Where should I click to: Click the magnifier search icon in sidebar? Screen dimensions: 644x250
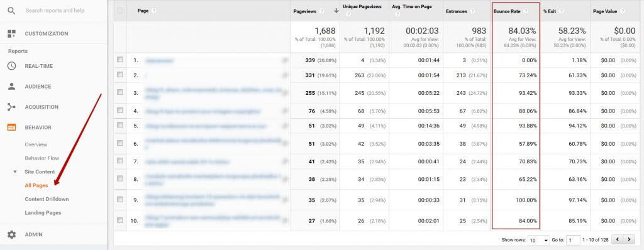[x=11, y=11]
